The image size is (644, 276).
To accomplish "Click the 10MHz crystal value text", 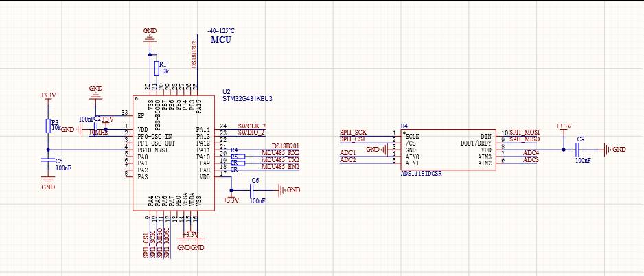I will point(98,133).
